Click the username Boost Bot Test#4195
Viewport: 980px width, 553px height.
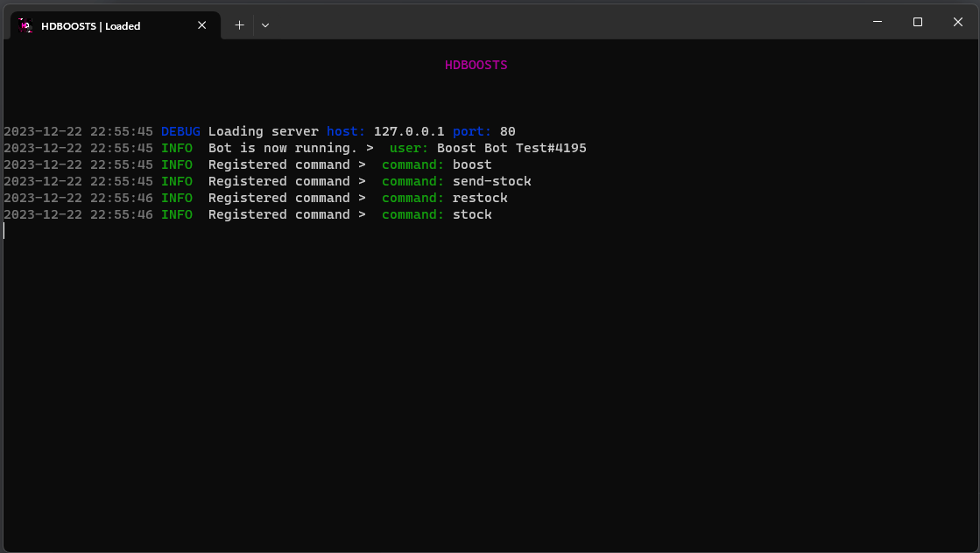coord(511,148)
